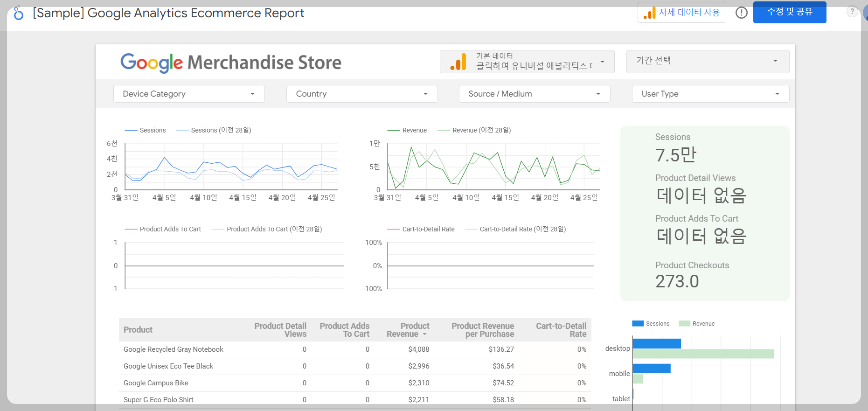Click the tablet label in bar chart
This screenshot has height=411, width=868.
(621, 399)
